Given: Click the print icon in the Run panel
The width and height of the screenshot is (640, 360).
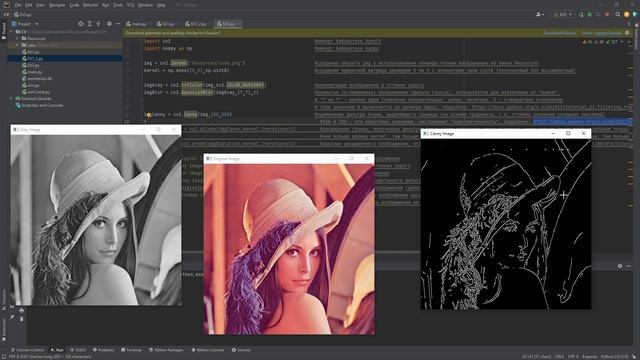Looking at the screenshot, I should pos(21,311).
